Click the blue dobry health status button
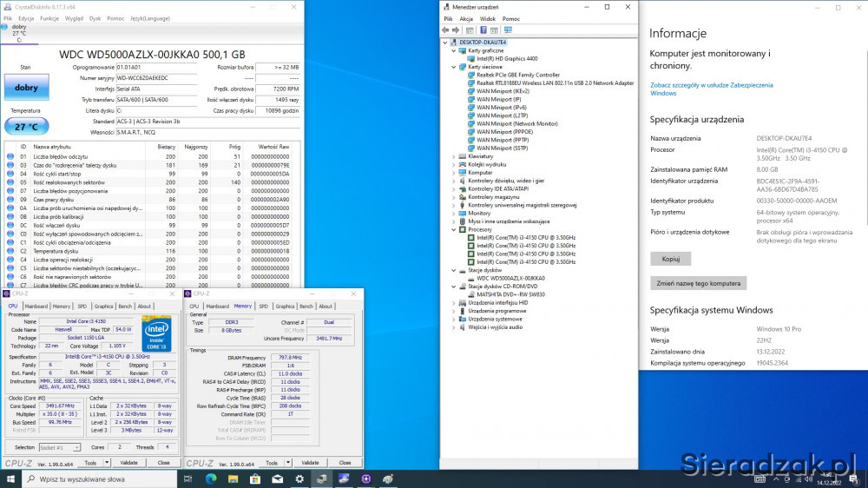The height and width of the screenshot is (488, 868). [27, 88]
